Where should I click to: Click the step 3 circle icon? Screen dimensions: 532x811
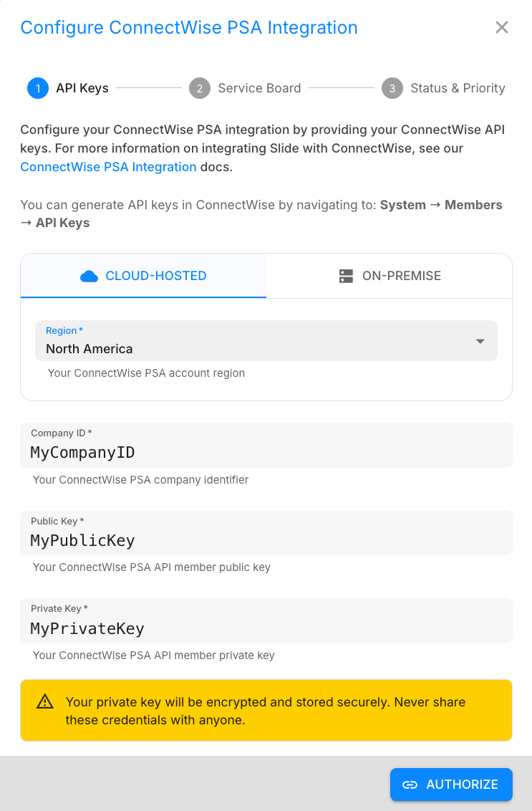point(392,88)
